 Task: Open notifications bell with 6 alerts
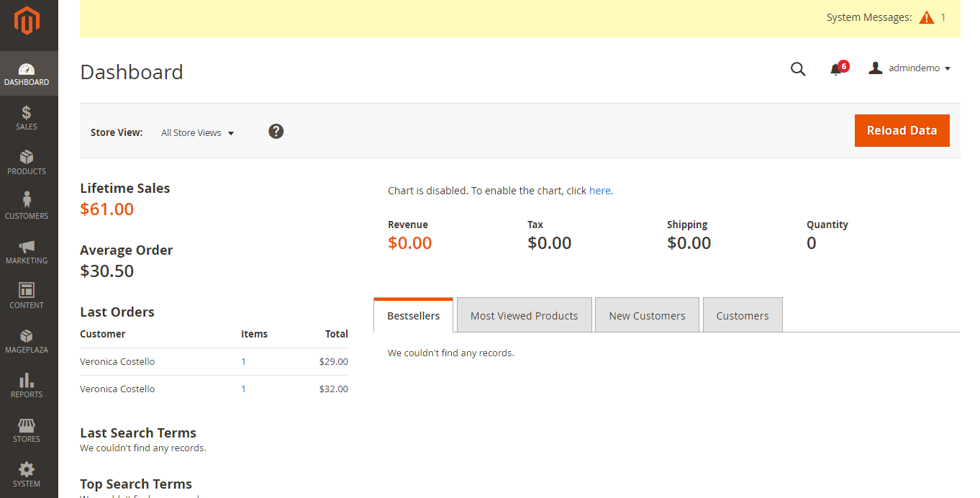point(836,69)
